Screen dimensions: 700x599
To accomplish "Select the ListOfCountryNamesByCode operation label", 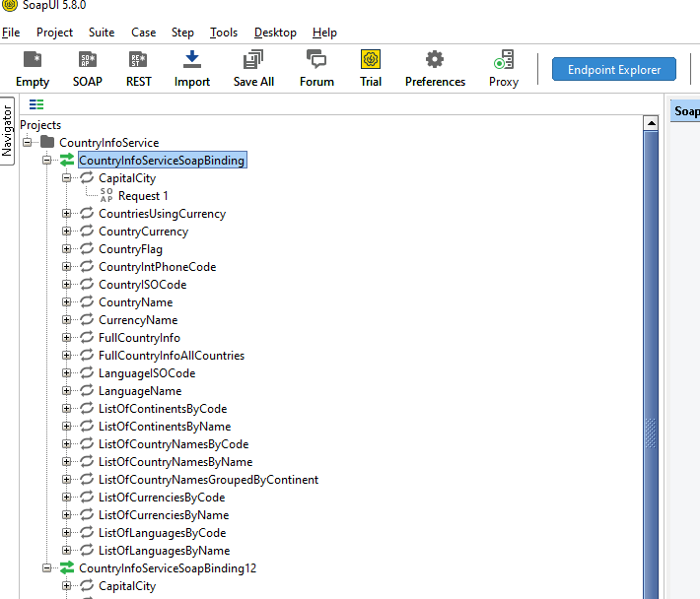I will pos(174,444).
